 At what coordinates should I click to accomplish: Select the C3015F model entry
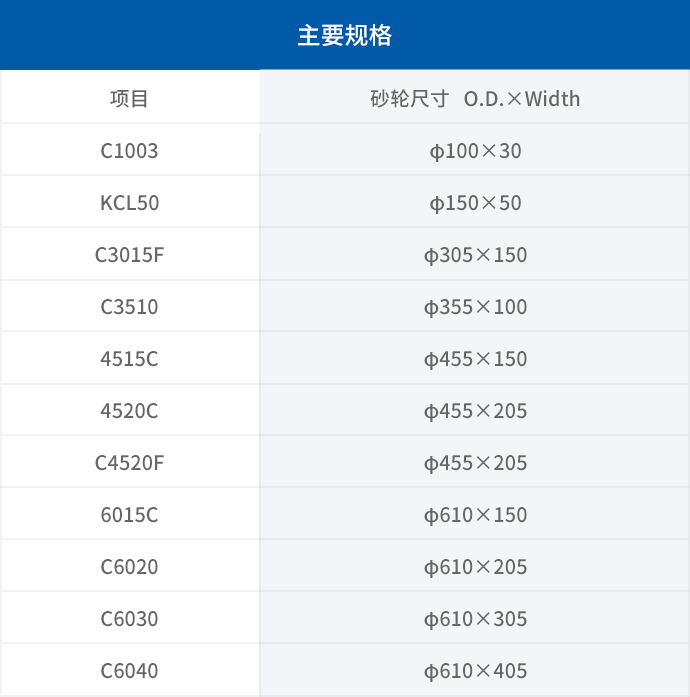129,255
